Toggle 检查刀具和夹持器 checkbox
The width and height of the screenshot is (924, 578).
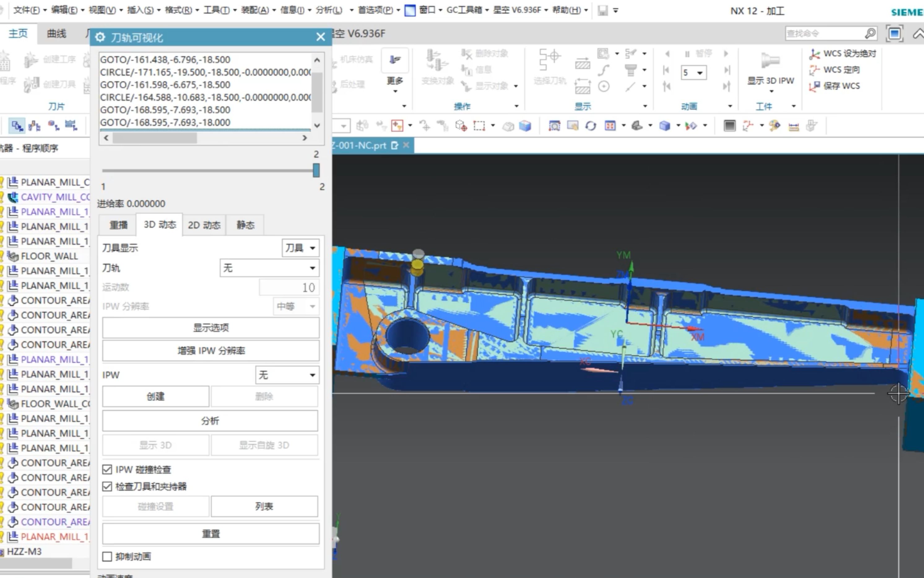(x=106, y=486)
